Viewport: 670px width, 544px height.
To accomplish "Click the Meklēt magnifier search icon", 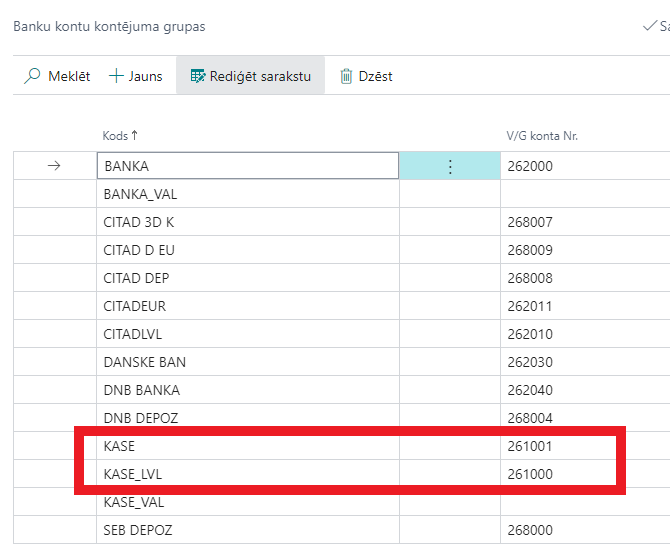I will 32,76.
